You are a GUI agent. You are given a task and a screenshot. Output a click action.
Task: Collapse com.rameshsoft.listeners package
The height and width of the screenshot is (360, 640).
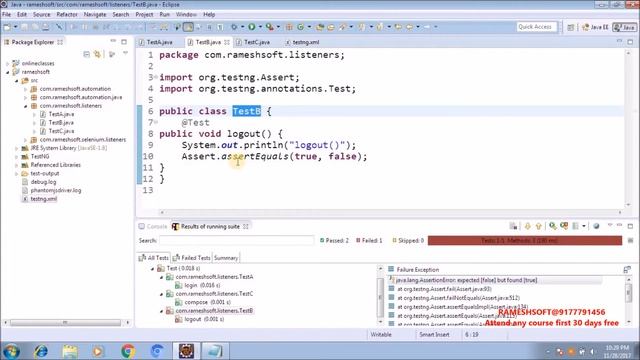tap(26, 106)
